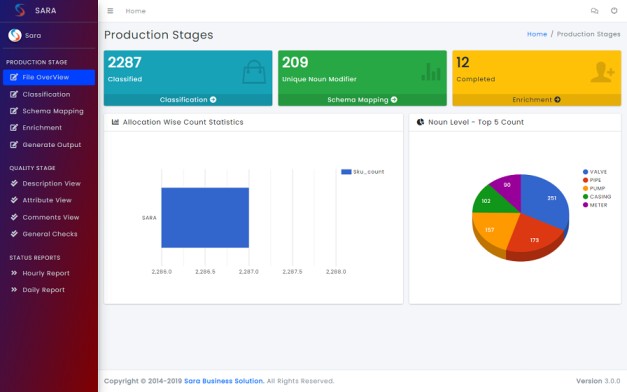Click the pie icon in Noun Level header
Image resolution: width=627 pixels, height=392 pixels.
[420, 122]
